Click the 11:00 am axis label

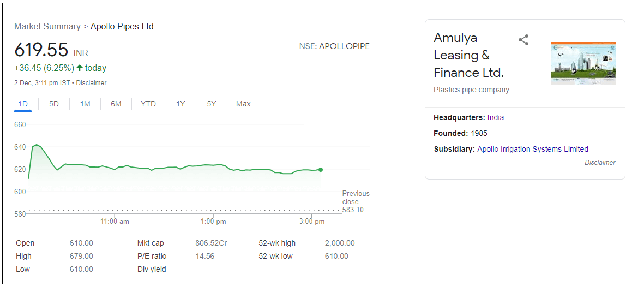pyautogui.click(x=115, y=222)
